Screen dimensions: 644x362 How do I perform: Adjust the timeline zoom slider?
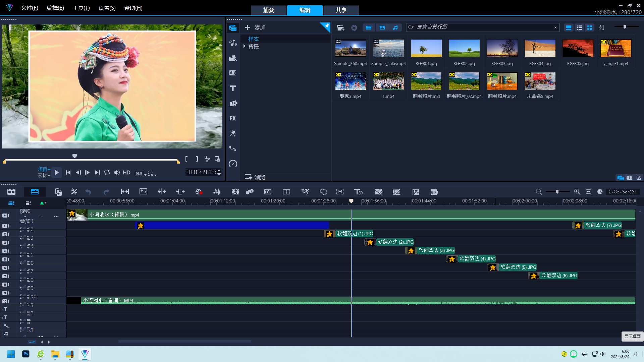click(557, 192)
